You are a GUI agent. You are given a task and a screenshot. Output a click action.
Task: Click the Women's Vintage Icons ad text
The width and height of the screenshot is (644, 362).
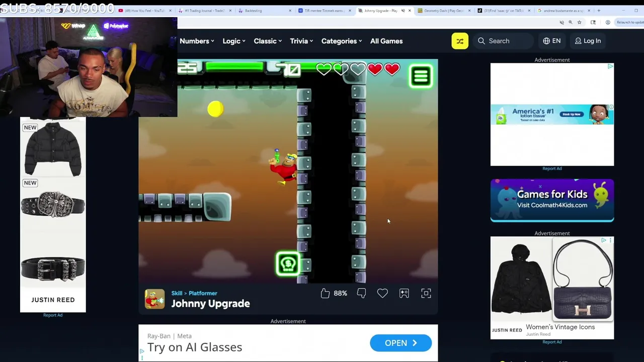point(560,327)
